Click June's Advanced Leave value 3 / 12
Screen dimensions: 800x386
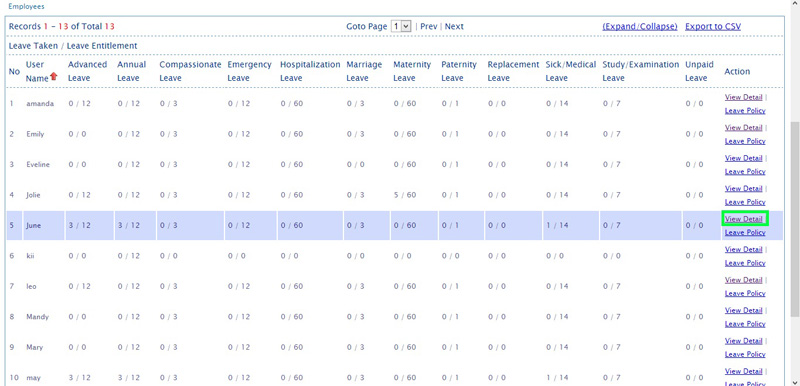[x=79, y=225]
